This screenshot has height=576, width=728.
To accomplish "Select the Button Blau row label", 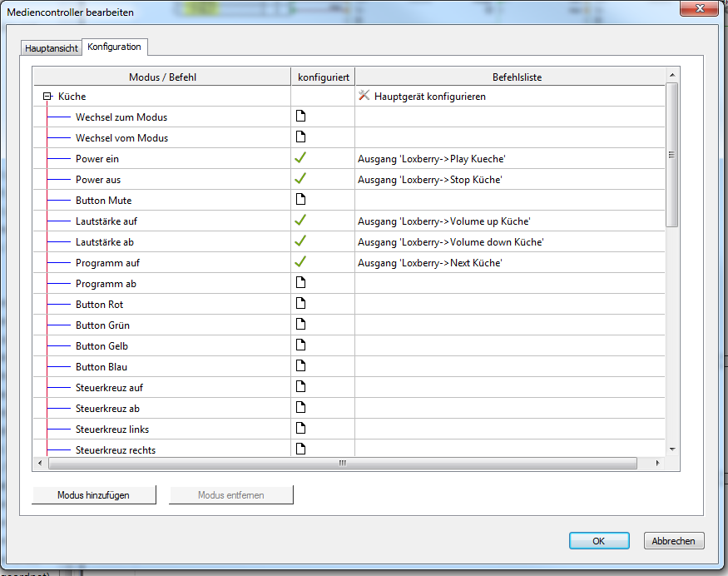I will (102, 367).
